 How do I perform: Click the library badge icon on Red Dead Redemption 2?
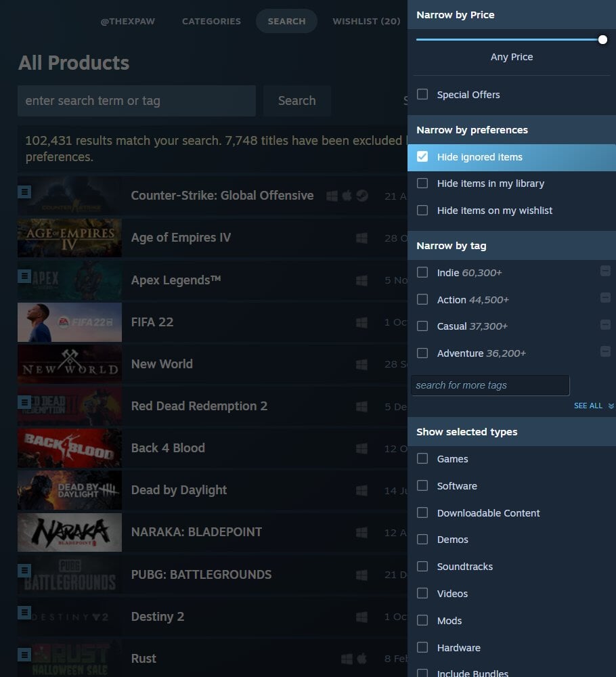[x=24, y=402]
